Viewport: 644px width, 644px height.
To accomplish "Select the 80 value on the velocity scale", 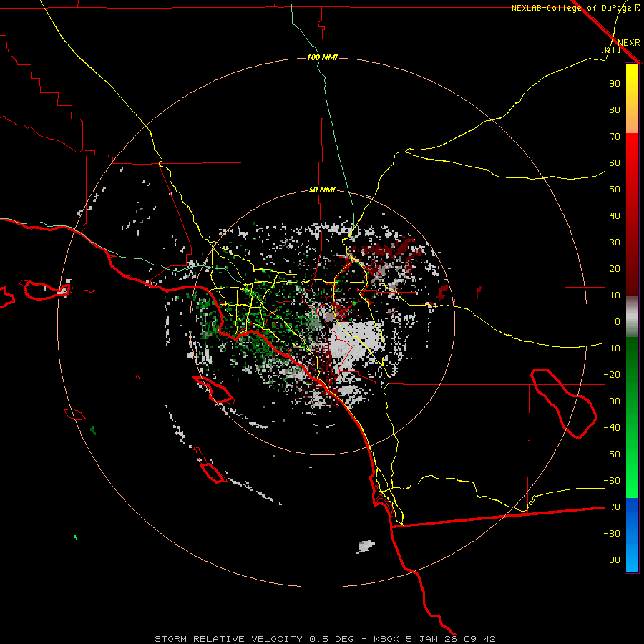I will click(x=615, y=109).
